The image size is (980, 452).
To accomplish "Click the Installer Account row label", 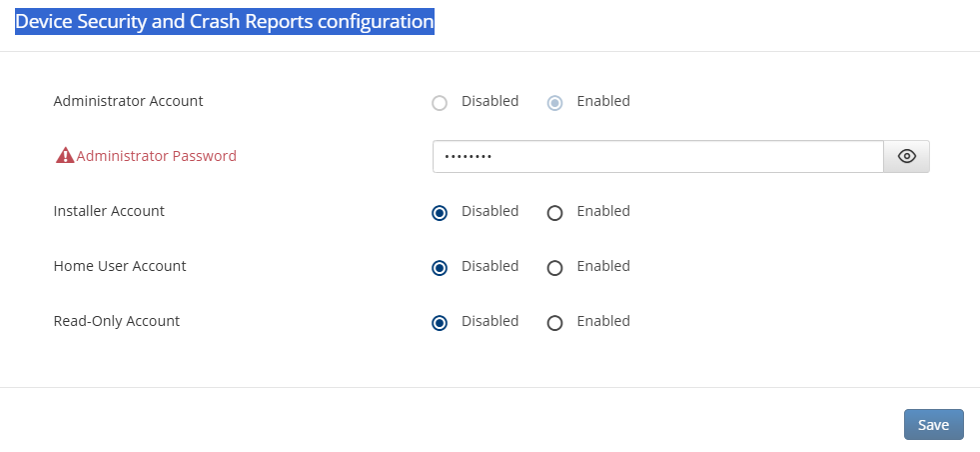I will (109, 211).
